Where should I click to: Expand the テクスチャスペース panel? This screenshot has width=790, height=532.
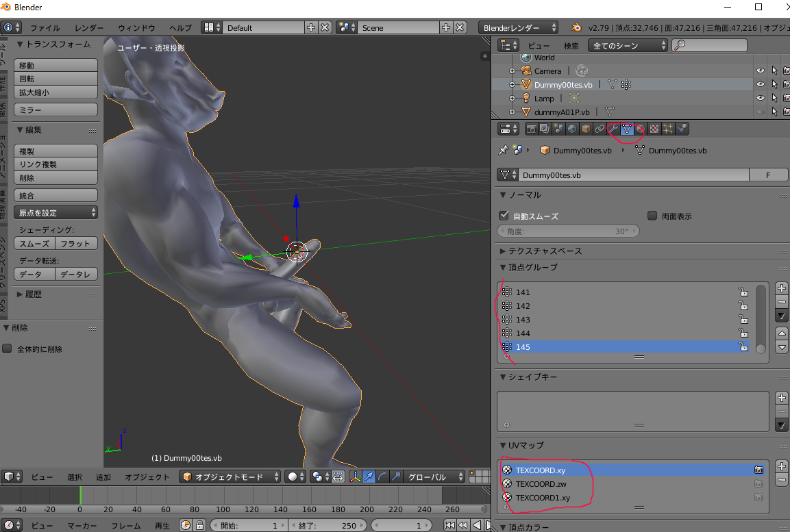pyautogui.click(x=545, y=251)
